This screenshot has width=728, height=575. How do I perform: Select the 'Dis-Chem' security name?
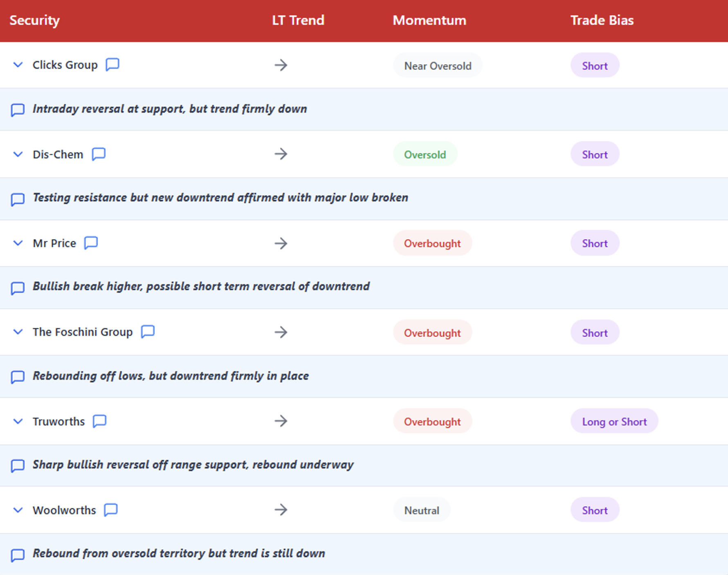point(58,154)
